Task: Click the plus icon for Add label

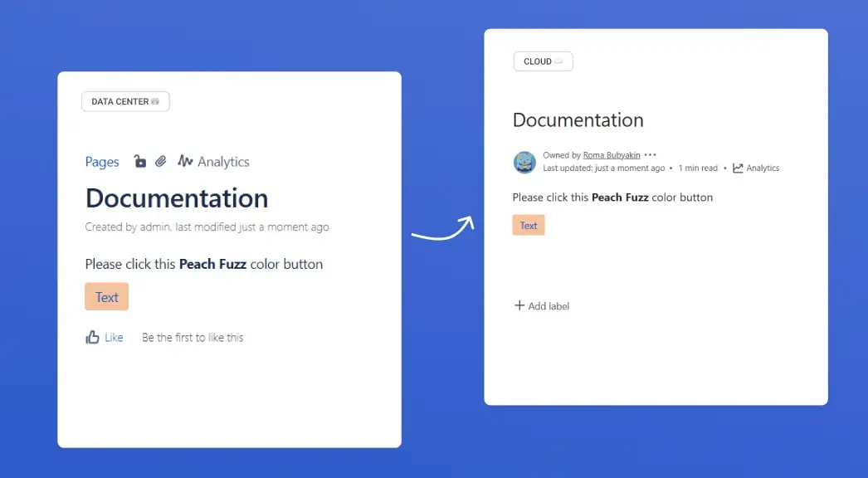Action: pos(519,305)
